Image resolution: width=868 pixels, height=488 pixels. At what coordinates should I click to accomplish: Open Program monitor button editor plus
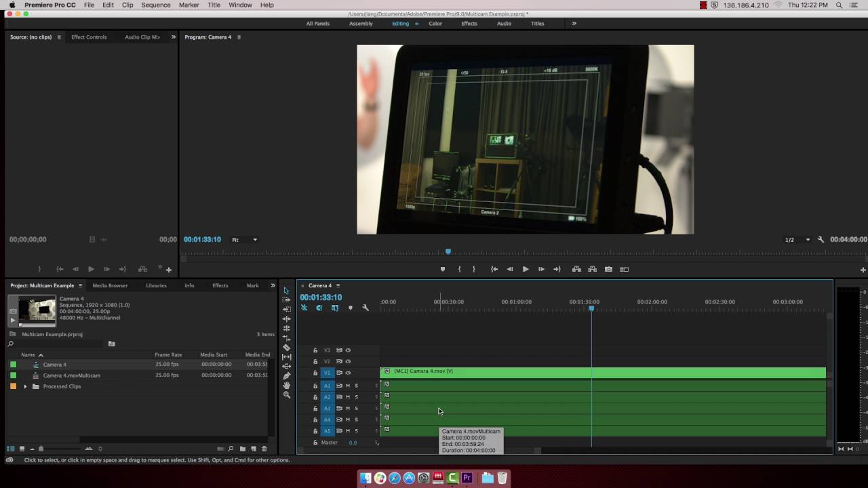click(x=863, y=270)
